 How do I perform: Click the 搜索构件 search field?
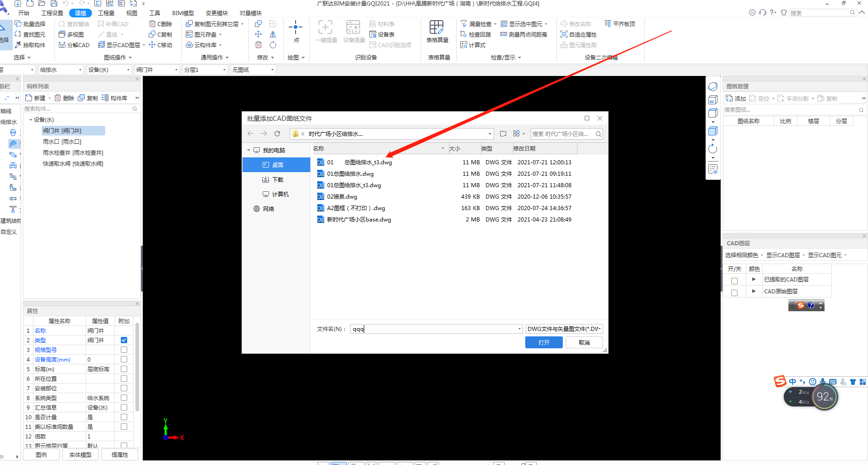(x=81, y=109)
